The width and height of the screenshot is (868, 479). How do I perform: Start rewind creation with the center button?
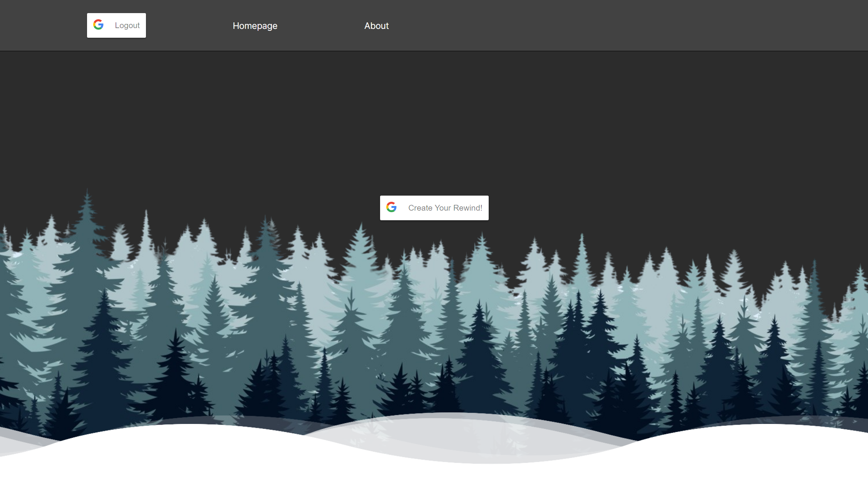pyautogui.click(x=434, y=208)
